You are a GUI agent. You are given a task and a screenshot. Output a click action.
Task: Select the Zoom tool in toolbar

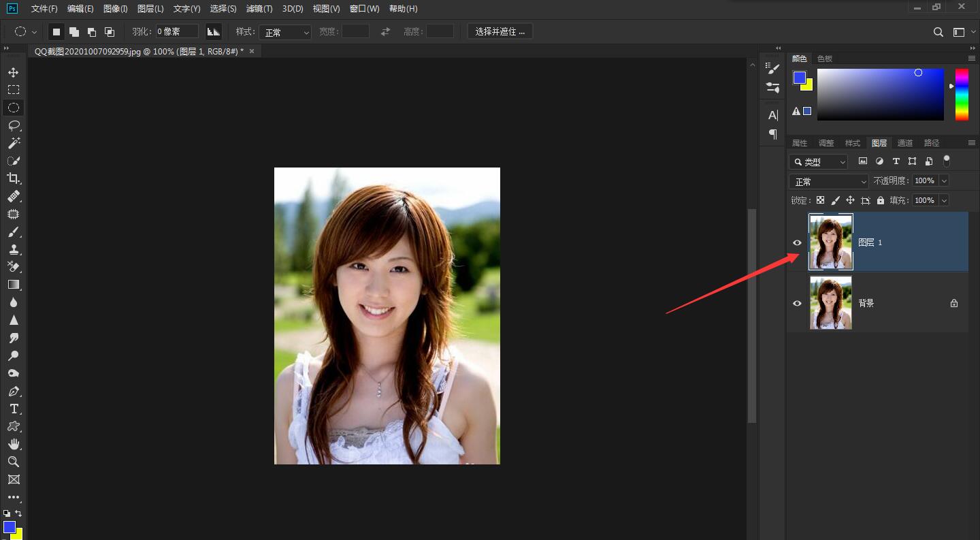click(14, 462)
